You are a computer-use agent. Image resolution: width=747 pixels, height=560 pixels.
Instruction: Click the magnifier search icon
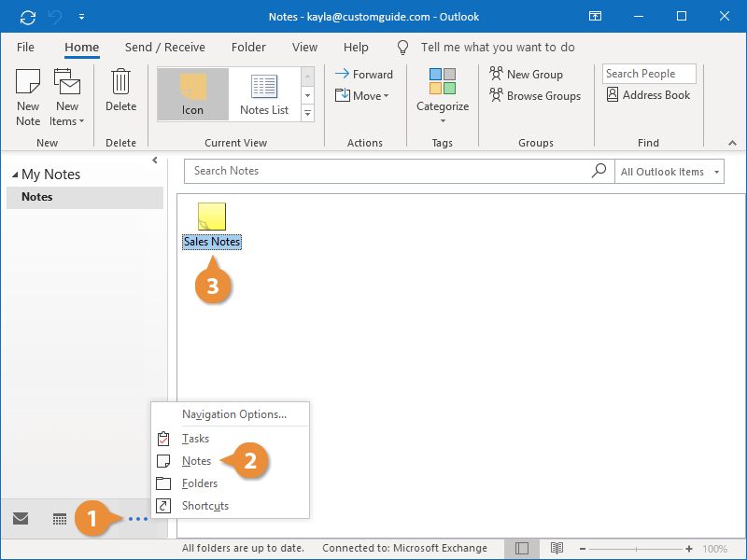[599, 171]
